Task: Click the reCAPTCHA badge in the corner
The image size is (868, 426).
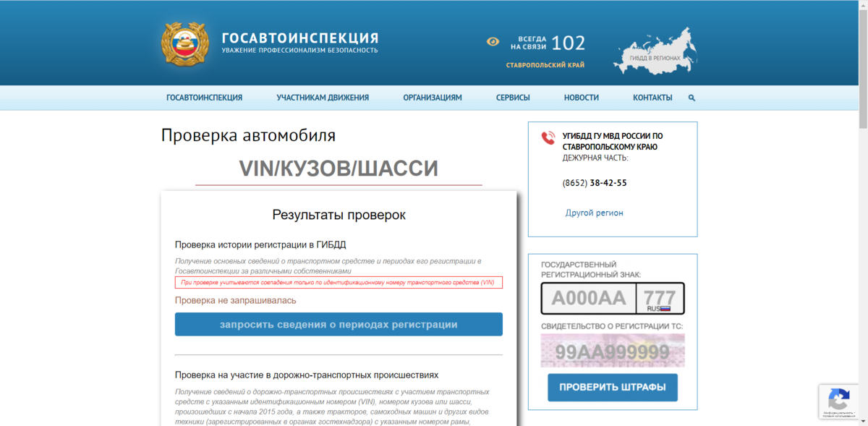Action: point(839,401)
